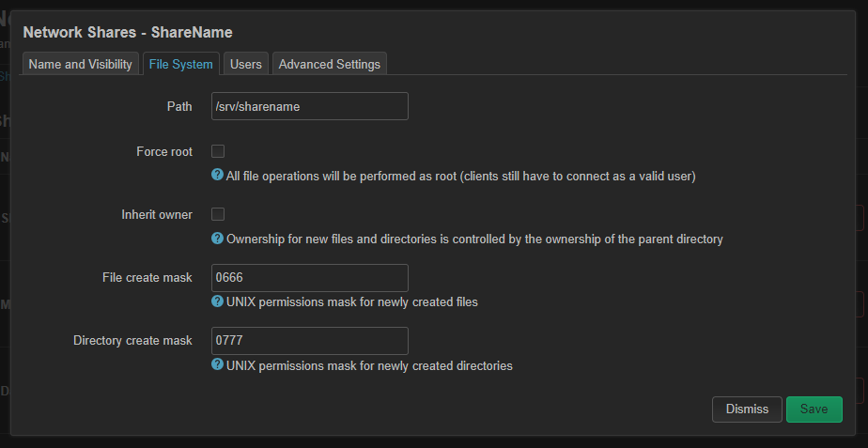Go to the Advanced Settings tab
This screenshot has height=448, width=868.
(x=329, y=64)
